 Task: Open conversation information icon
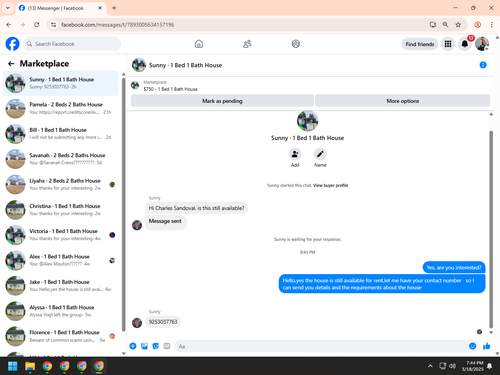483,65
